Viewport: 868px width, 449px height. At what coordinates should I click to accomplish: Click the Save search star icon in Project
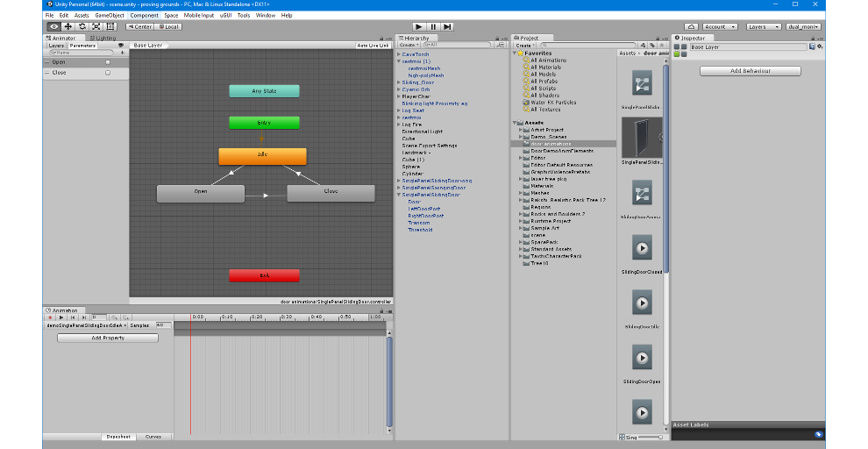(x=661, y=46)
